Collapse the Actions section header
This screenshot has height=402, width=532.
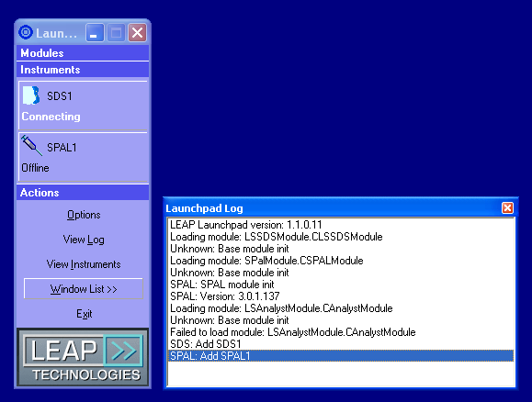pyautogui.click(x=83, y=193)
